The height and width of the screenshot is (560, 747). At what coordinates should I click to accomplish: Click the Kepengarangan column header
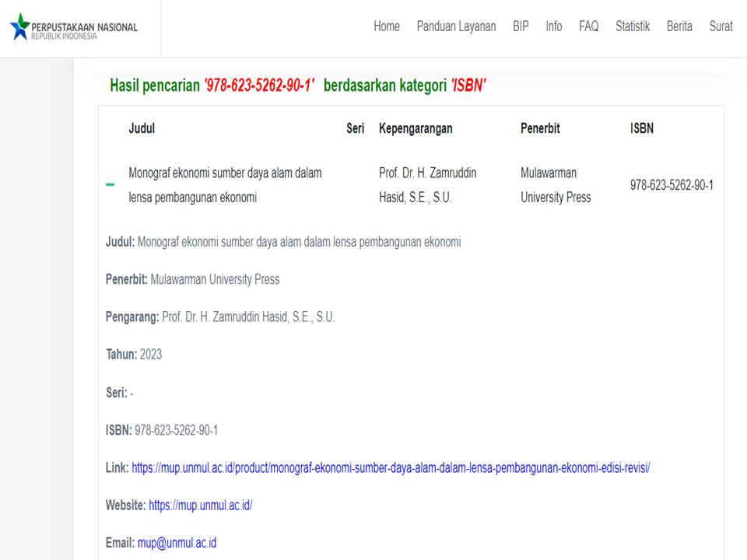(x=416, y=128)
